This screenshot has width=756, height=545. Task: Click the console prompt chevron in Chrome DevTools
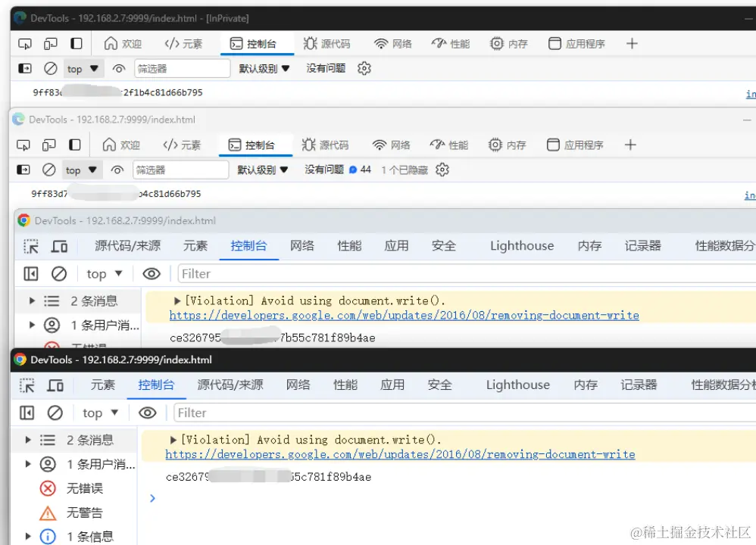(x=152, y=498)
